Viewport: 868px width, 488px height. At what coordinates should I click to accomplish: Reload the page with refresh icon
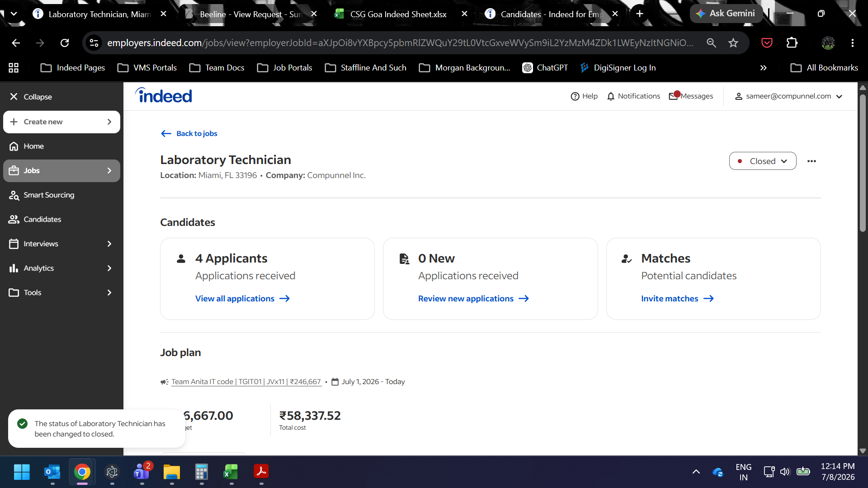click(x=65, y=43)
